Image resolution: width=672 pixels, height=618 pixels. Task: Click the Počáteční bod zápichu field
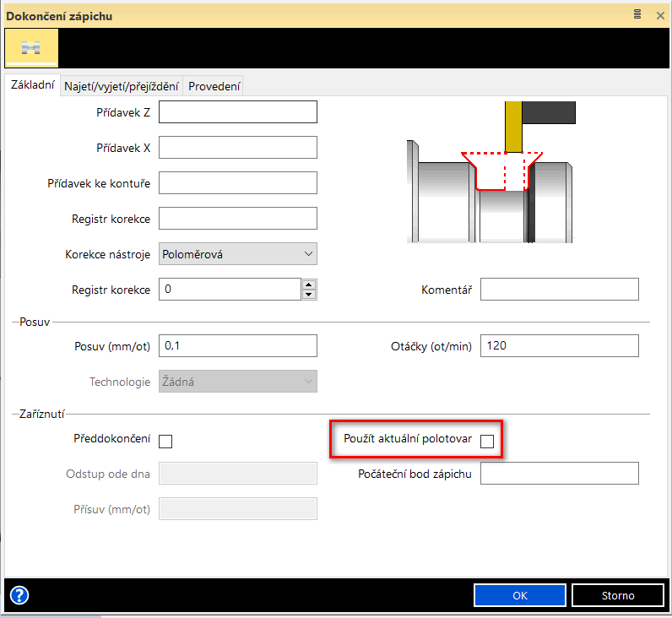(x=559, y=474)
